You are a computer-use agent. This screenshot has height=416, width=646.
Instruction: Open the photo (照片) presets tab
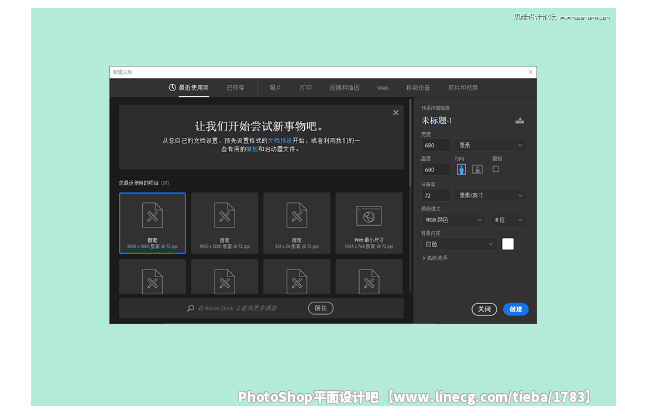point(275,88)
